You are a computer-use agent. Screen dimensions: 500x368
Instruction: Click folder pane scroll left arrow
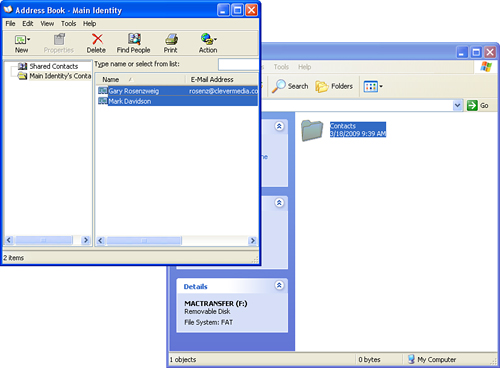[x=9, y=240]
